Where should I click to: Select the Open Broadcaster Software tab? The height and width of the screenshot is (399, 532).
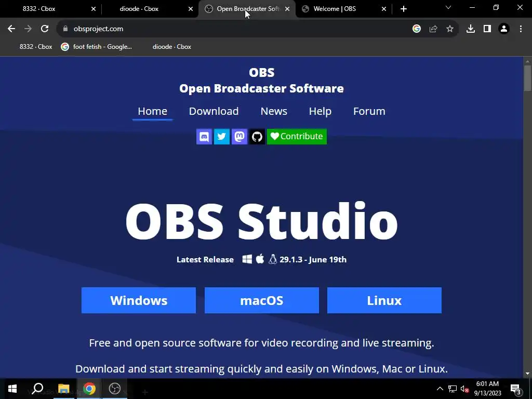click(x=248, y=9)
